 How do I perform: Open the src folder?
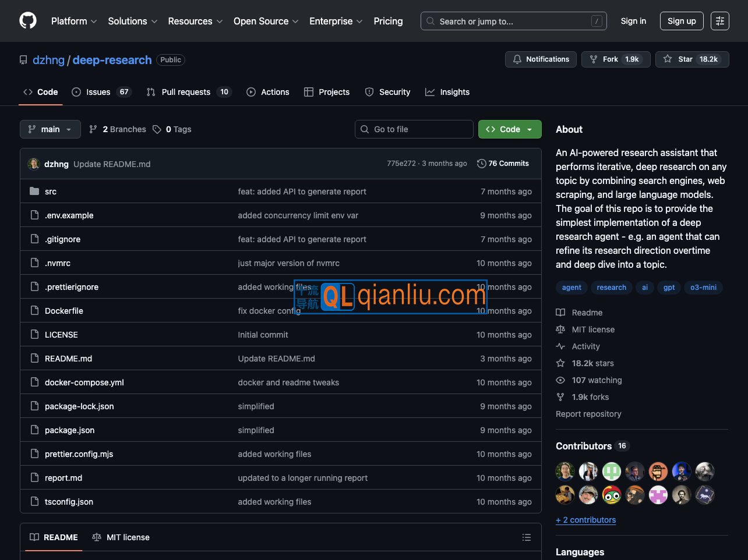tap(51, 192)
